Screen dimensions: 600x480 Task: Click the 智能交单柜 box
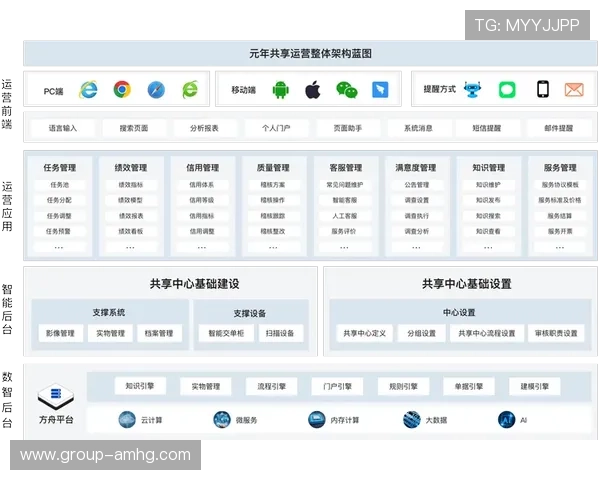226,333
